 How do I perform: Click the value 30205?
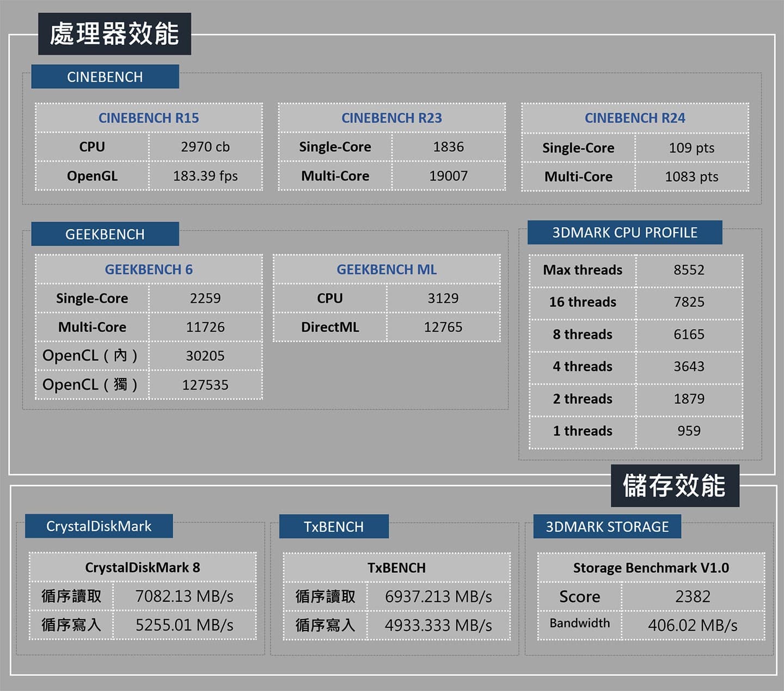(205, 356)
